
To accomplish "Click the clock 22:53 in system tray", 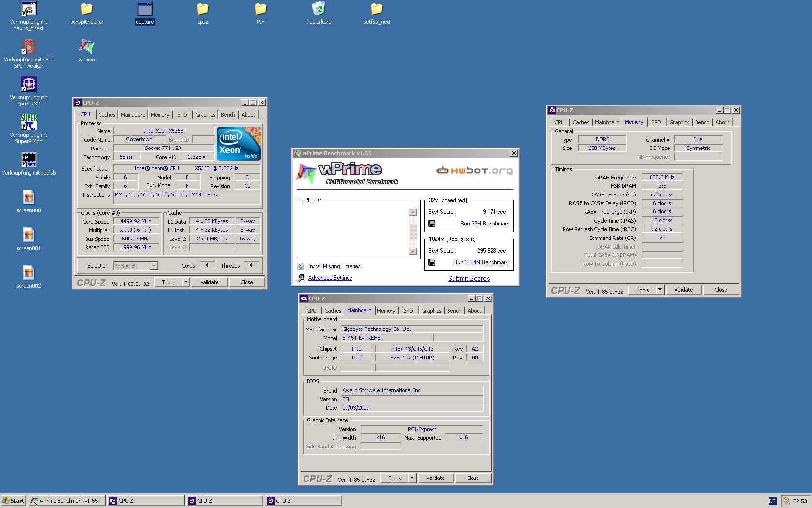I will (x=800, y=501).
